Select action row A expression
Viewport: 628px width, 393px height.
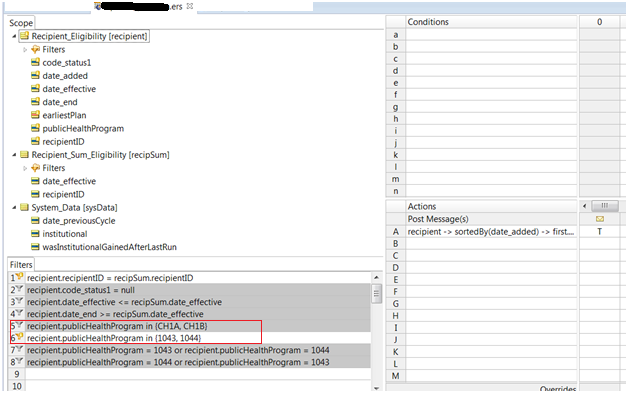pyautogui.click(x=491, y=232)
